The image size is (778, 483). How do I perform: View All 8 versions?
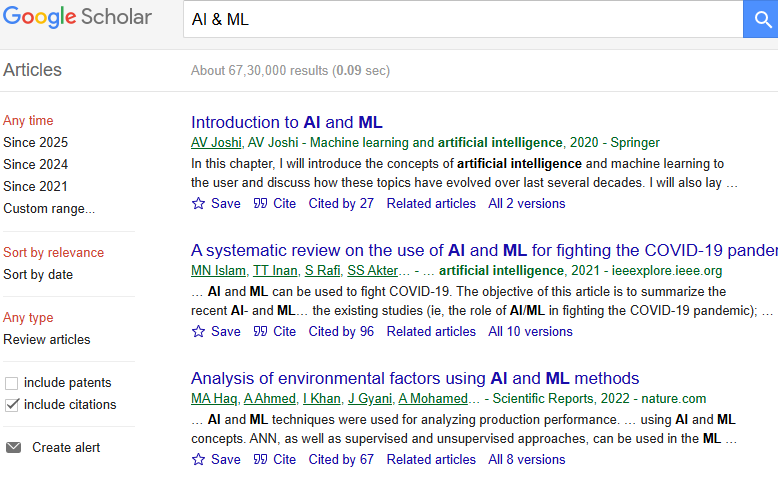point(526,460)
